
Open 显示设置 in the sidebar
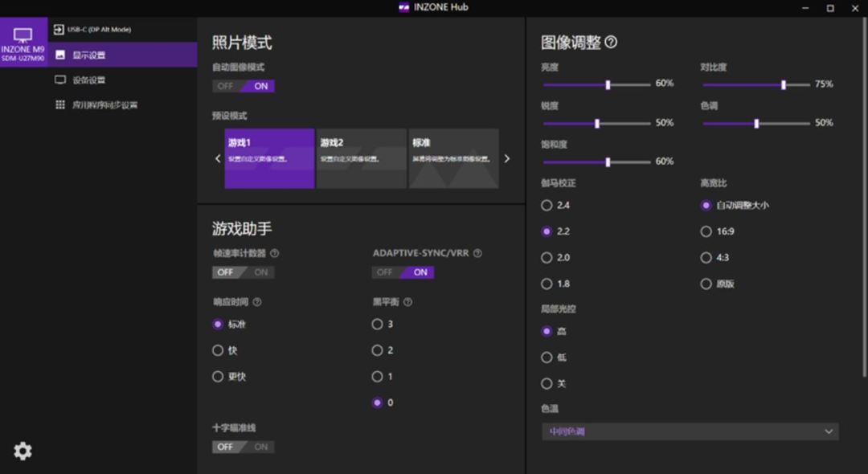(123, 55)
